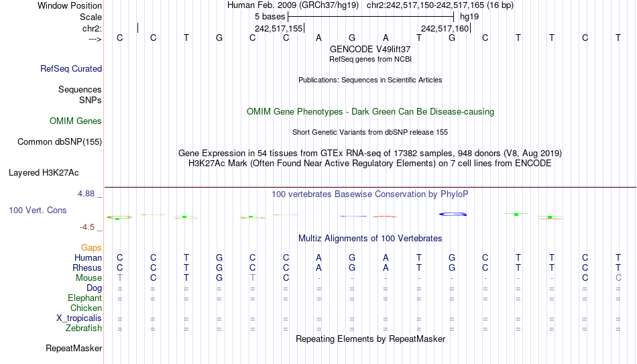Click Repeating Elements by RepeatMasker title
637x364 pixels.
(x=371, y=339)
